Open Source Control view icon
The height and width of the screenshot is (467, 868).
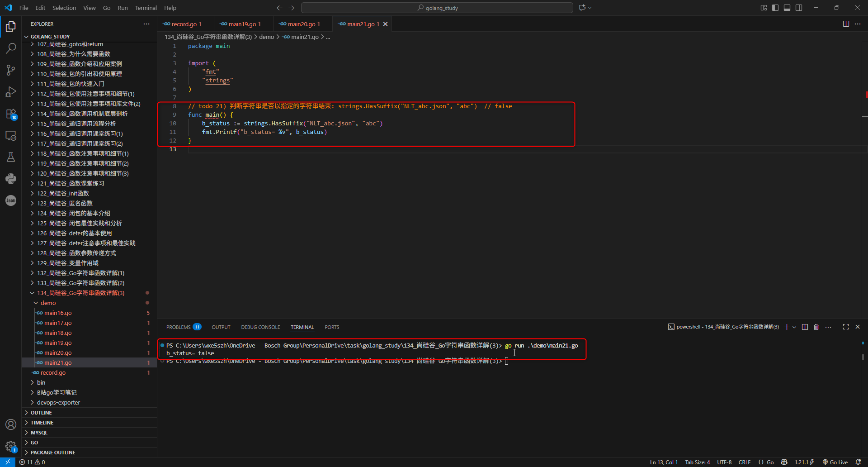tap(11, 70)
